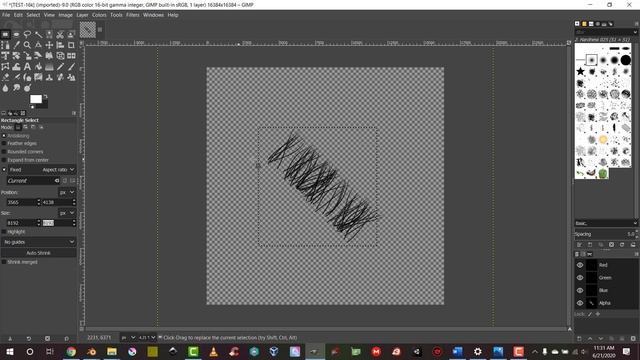
Task: Select the Free Select lasso tool
Action: 27,35
